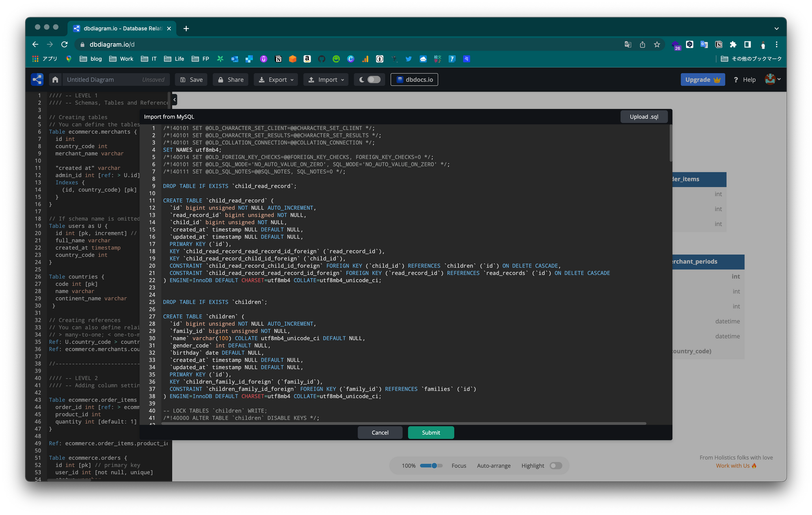
Task: Click the home icon in toolbar
Action: [x=55, y=80]
